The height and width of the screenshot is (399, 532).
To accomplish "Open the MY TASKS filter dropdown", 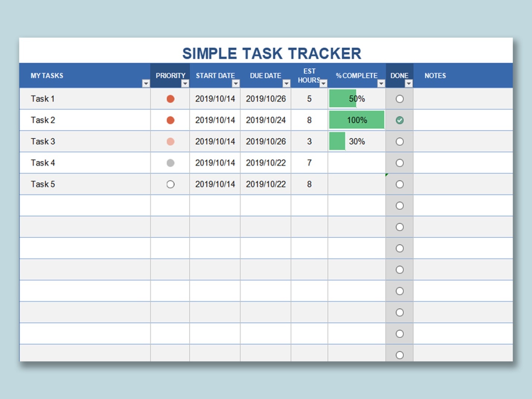I will [x=146, y=83].
